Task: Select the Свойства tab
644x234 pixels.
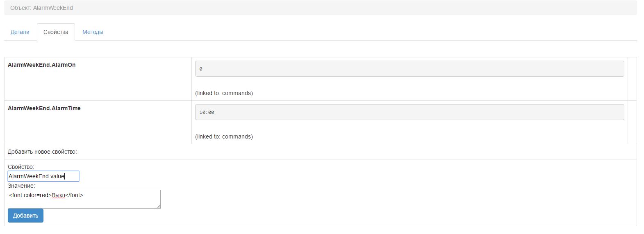Action: [x=56, y=32]
